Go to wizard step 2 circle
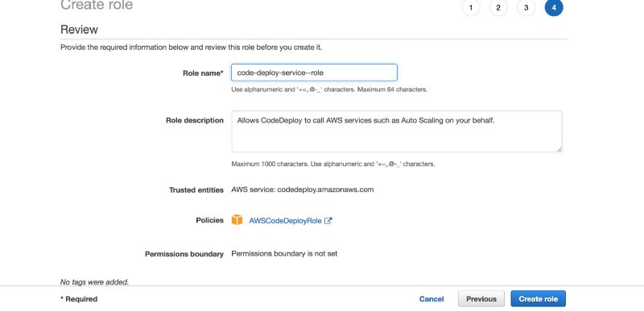The width and height of the screenshot is (644, 312). click(x=498, y=7)
